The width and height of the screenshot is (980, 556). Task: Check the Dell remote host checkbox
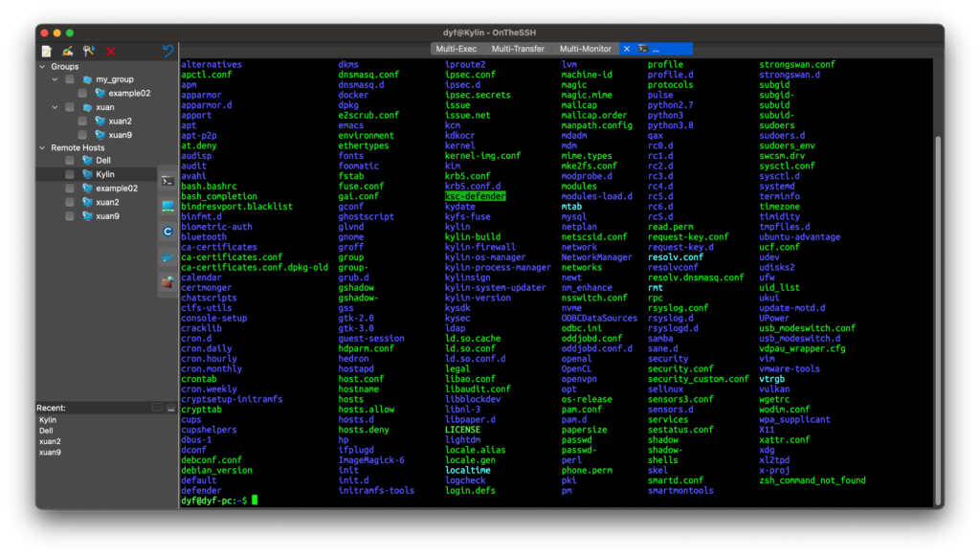coord(70,161)
